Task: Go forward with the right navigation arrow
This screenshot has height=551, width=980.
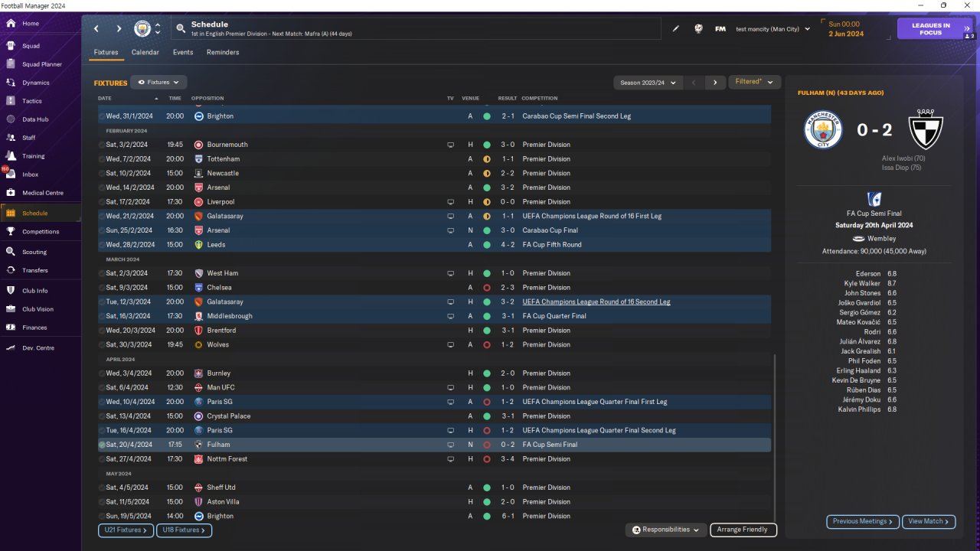Action: (119, 29)
